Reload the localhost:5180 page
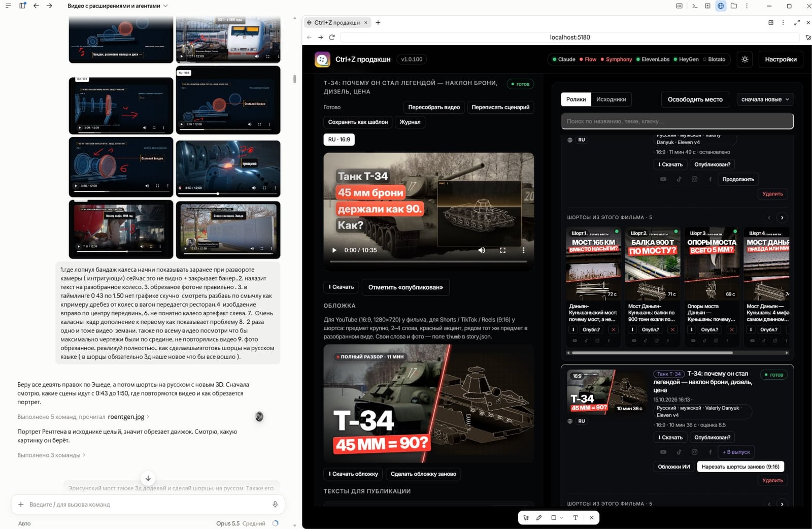The width and height of the screenshot is (812, 529). click(x=332, y=37)
